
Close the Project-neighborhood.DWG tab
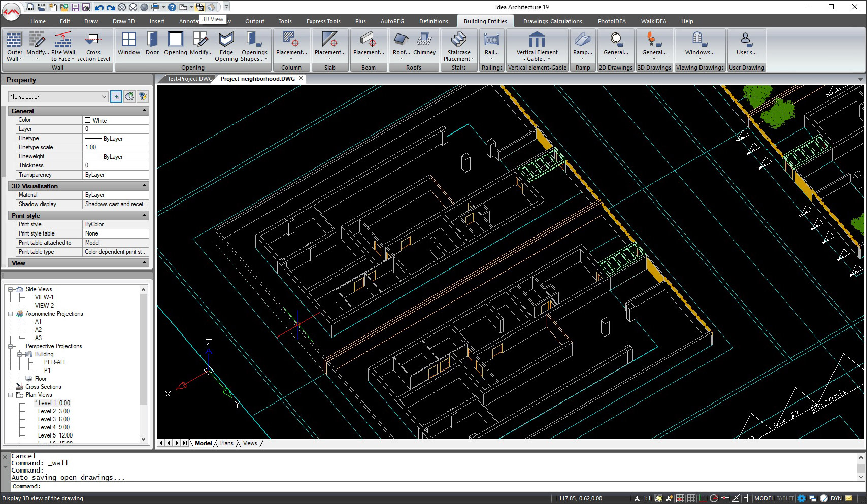(301, 78)
